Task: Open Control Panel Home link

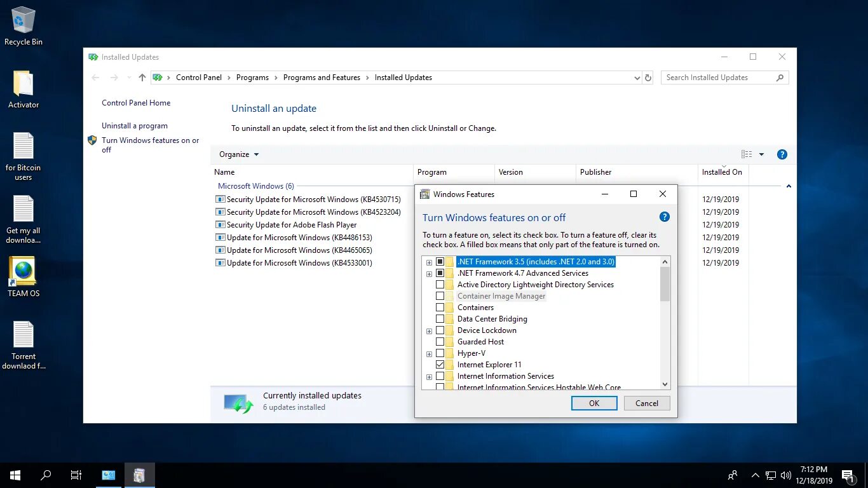Action: point(136,103)
